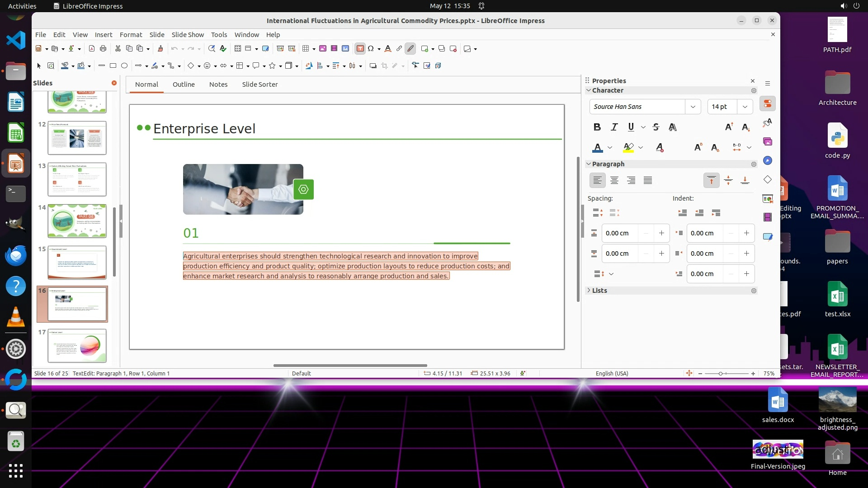Toggle justified paragraph alignment
This screenshot has height=488, width=868.
click(648, 180)
